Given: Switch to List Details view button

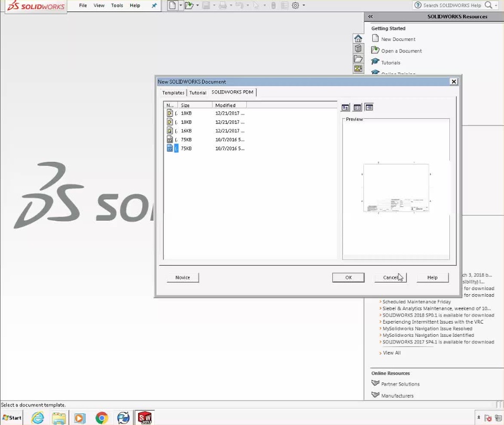Looking at the screenshot, I should [369, 108].
